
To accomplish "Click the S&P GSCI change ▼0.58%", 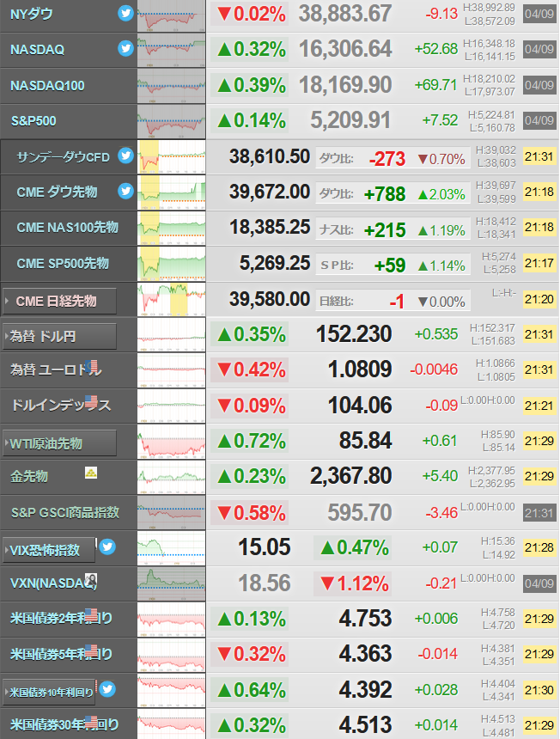I will tap(250, 513).
